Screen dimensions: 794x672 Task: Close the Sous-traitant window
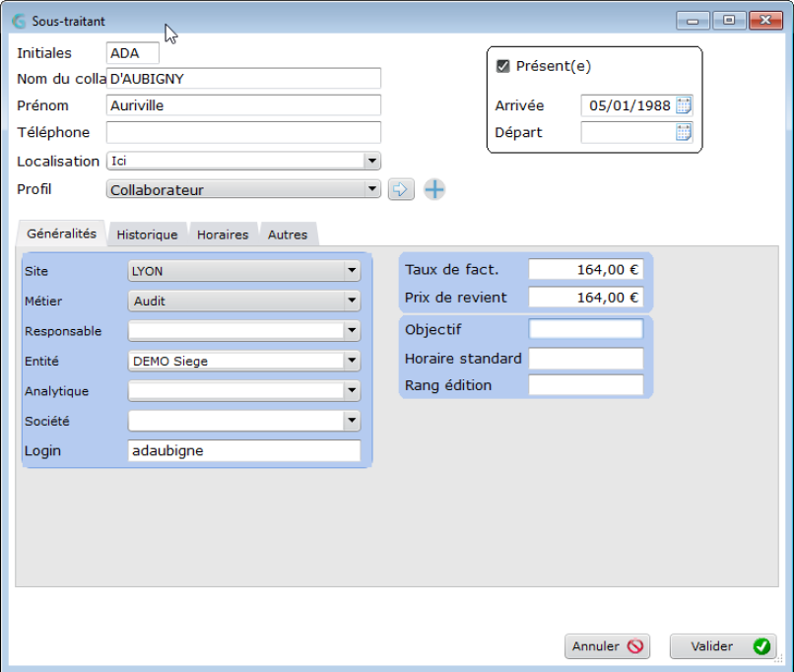point(765,21)
